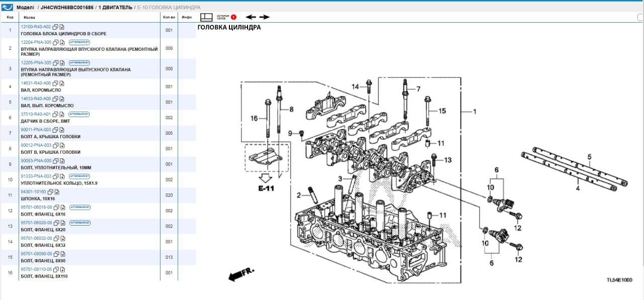Viewport: 644px width, 300px height.
Task: Click the blue catalog logo icon
Action: [7, 8]
